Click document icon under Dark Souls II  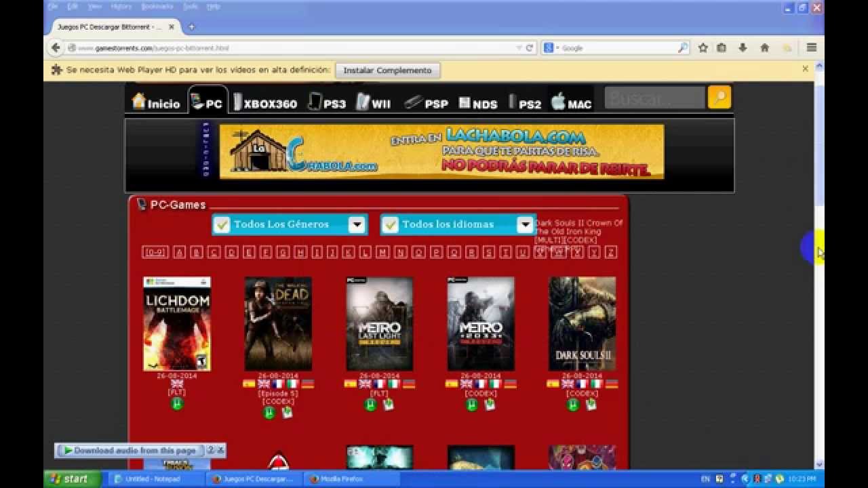click(x=591, y=405)
